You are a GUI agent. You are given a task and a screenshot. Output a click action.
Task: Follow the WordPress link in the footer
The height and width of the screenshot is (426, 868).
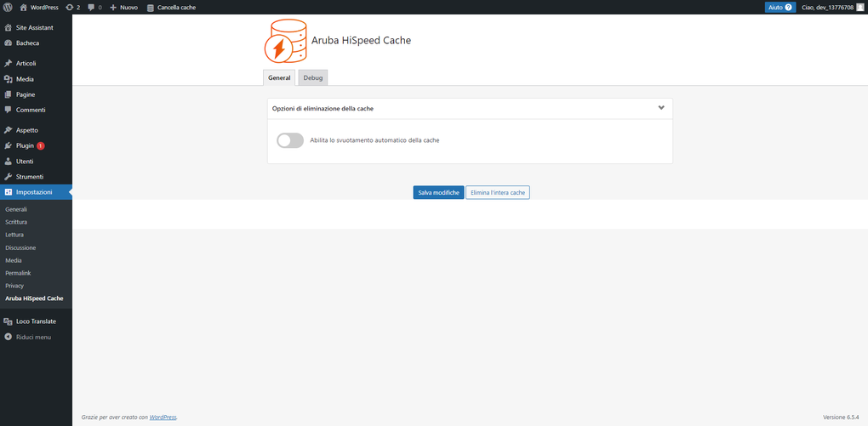tap(163, 417)
